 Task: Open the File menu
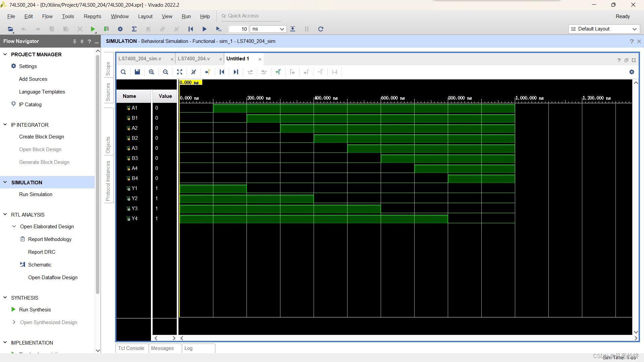coord(11,16)
